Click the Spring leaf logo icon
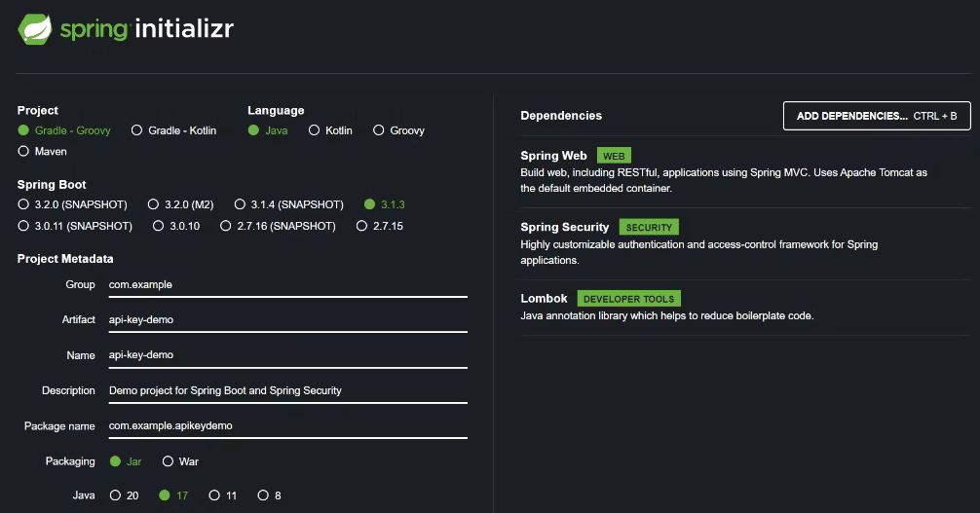The image size is (980, 513). click(x=35, y=29)
